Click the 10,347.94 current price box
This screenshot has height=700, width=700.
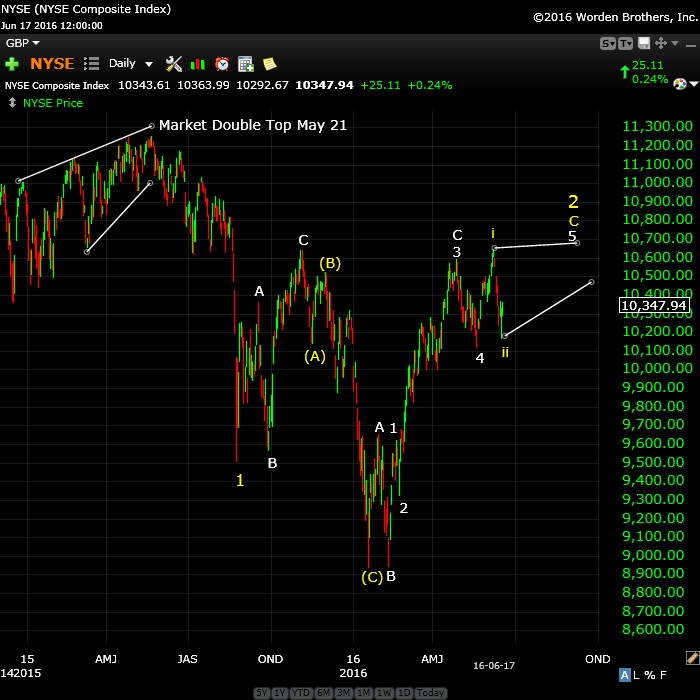[654, 305]
